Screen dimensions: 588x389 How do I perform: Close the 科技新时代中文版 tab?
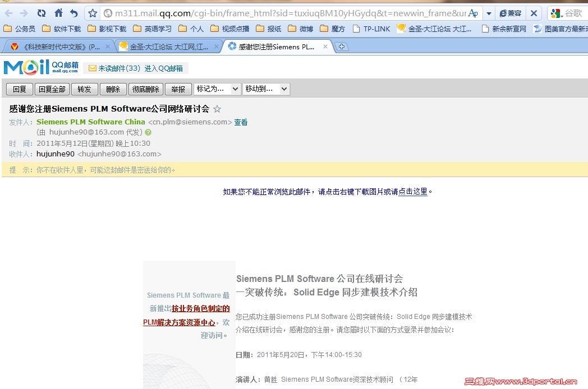pyautogui.click(x=108, y=47)
